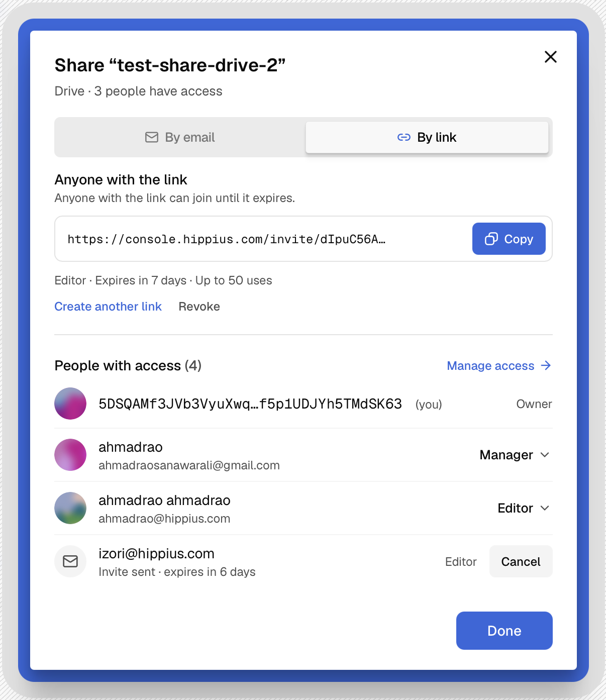Click 'Drive · 3 people have access' subtitle

[x=138, y=91]
